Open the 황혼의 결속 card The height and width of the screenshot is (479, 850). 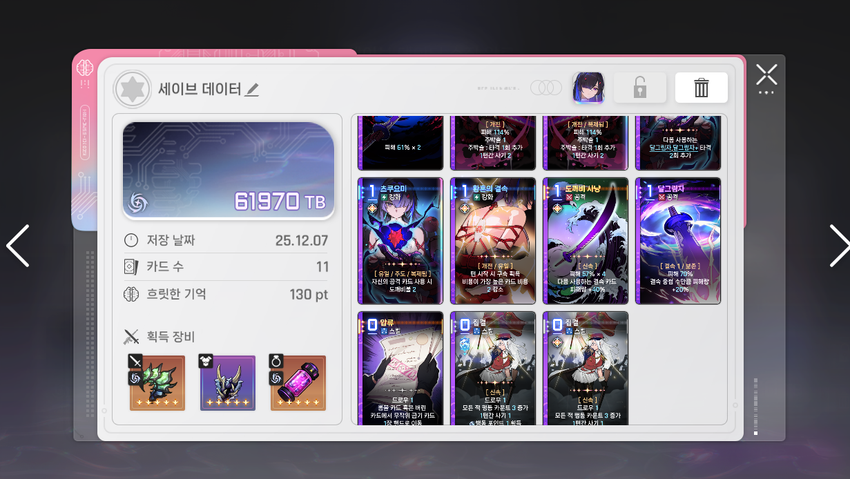(x=493, y=241)
